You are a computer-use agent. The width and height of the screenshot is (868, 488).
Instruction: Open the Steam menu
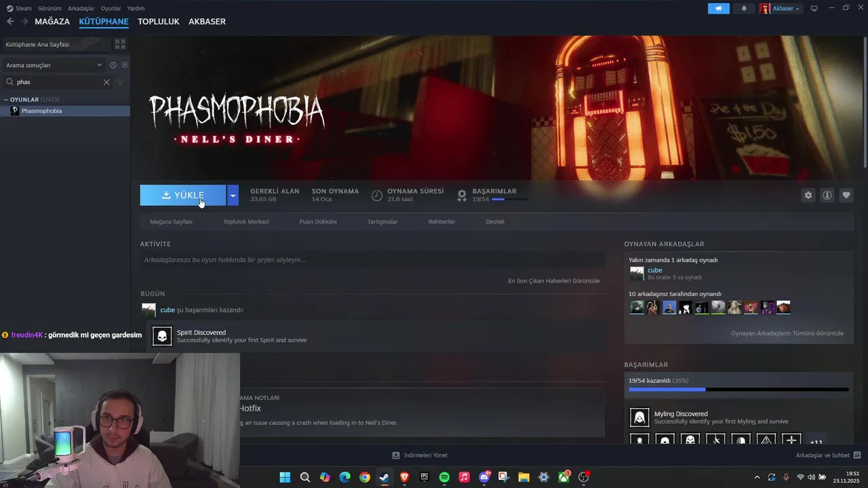(19, 8)
